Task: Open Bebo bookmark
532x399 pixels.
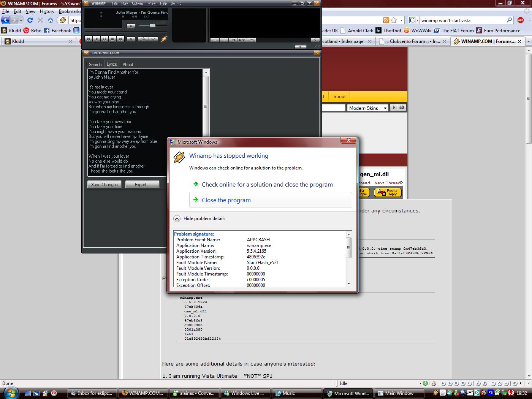Action: click(32, 31)
